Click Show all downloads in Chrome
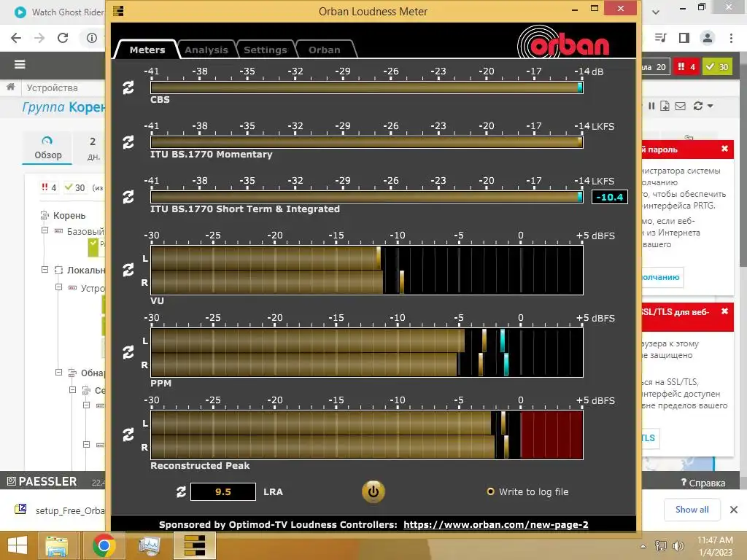Viewport: 747px width, 560px height. coord(692,510)
